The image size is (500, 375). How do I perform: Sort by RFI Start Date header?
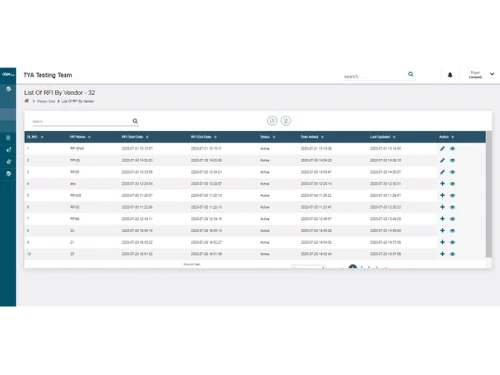pos(135,137)
